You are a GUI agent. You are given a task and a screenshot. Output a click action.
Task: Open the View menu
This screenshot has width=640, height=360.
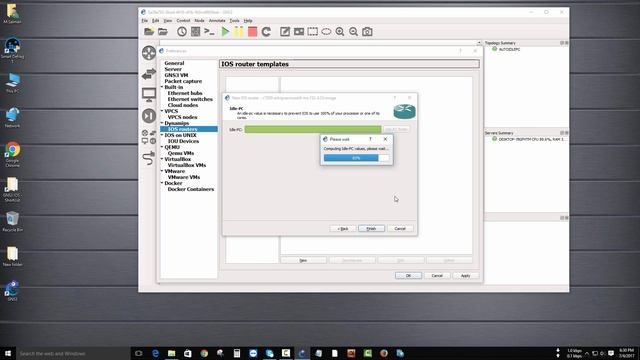168,20
